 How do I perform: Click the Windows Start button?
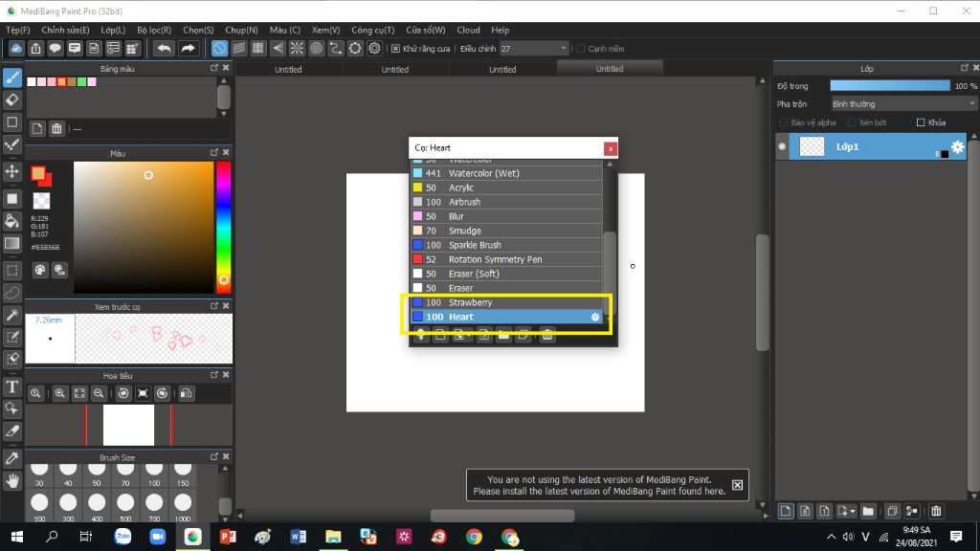click(17, 537)
